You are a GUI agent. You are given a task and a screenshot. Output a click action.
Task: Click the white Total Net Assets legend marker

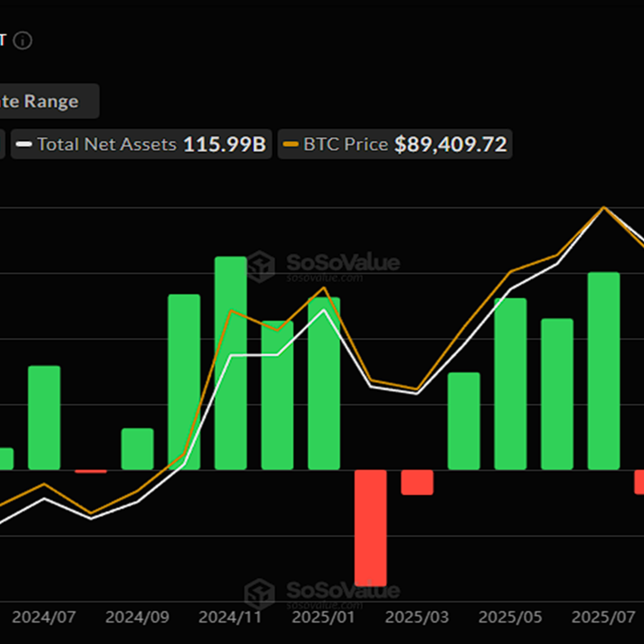[x=24, y=144]
